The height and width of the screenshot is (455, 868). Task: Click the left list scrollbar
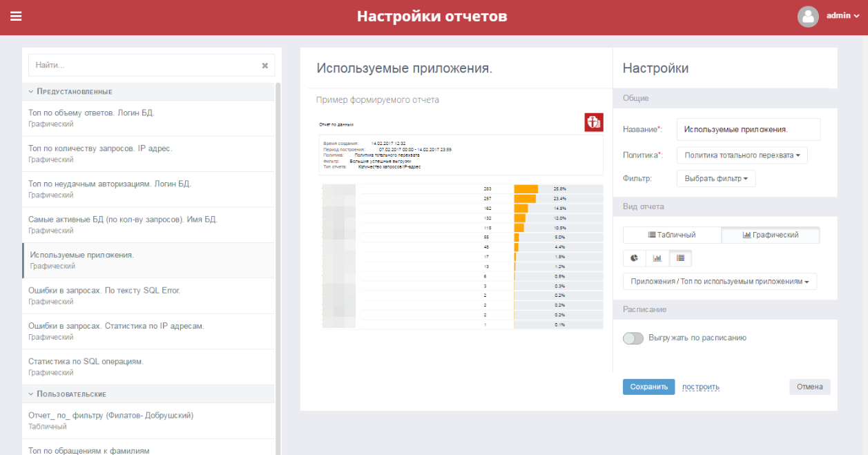tap(278, 269)
